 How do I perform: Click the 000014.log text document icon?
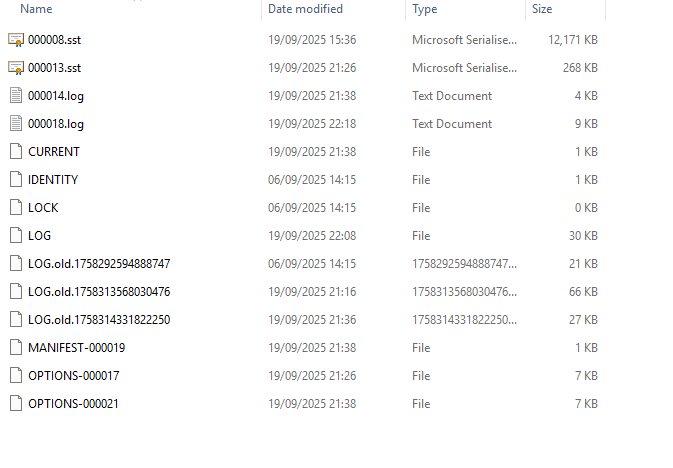[x=15, y=96]
